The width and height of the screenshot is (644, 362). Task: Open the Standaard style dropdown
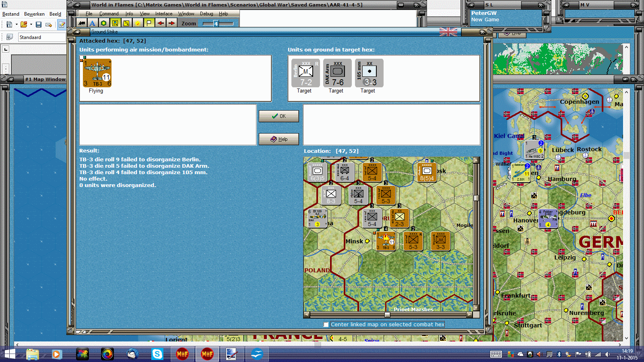(x=42, y=37)
